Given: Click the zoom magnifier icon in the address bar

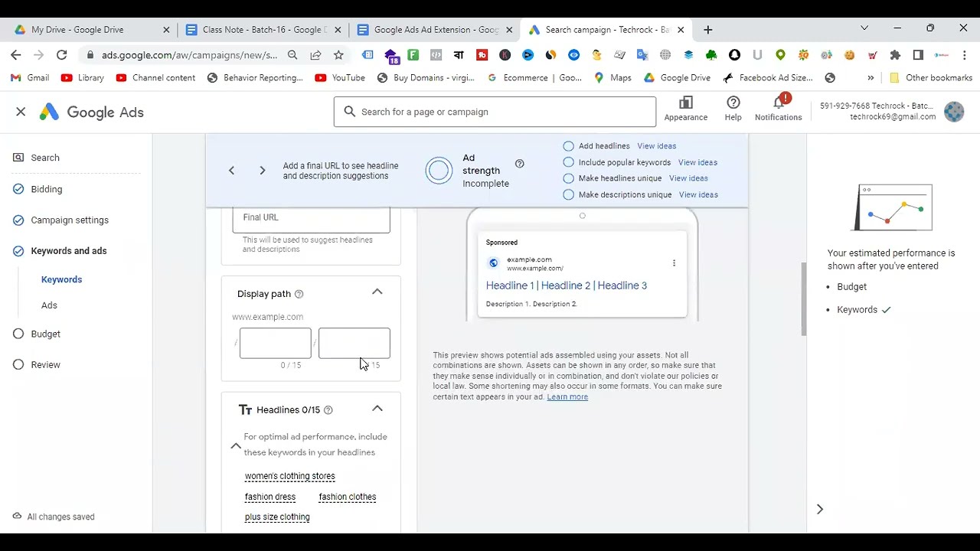Looking at the screenshot, I should [292, 55].
